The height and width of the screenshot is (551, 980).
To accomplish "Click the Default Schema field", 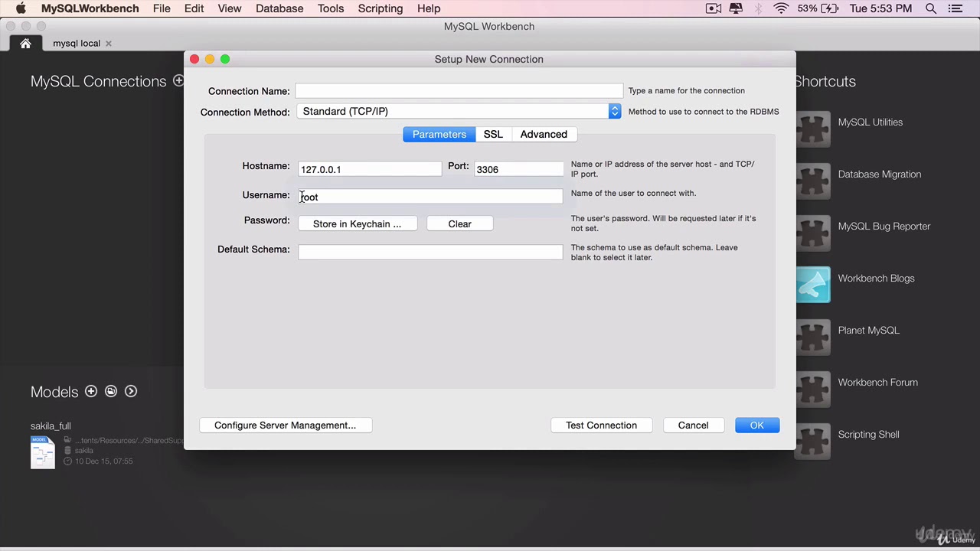I will (430, 252).
